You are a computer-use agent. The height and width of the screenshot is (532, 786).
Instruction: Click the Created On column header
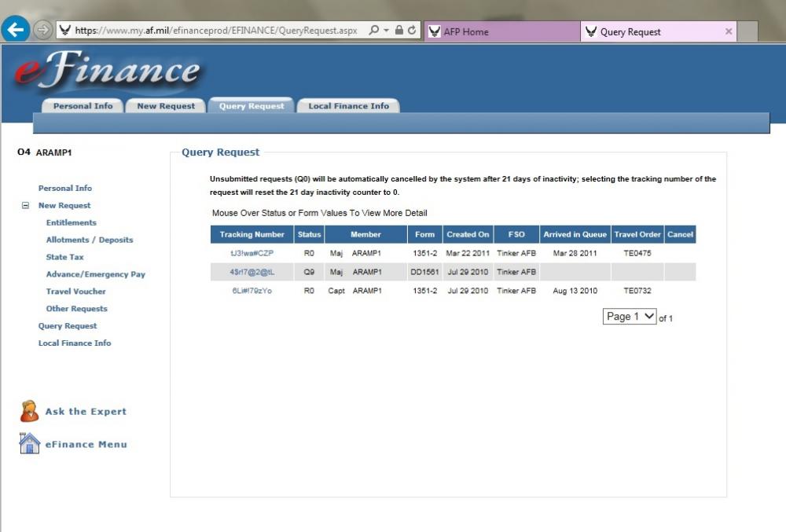(468, 234)
